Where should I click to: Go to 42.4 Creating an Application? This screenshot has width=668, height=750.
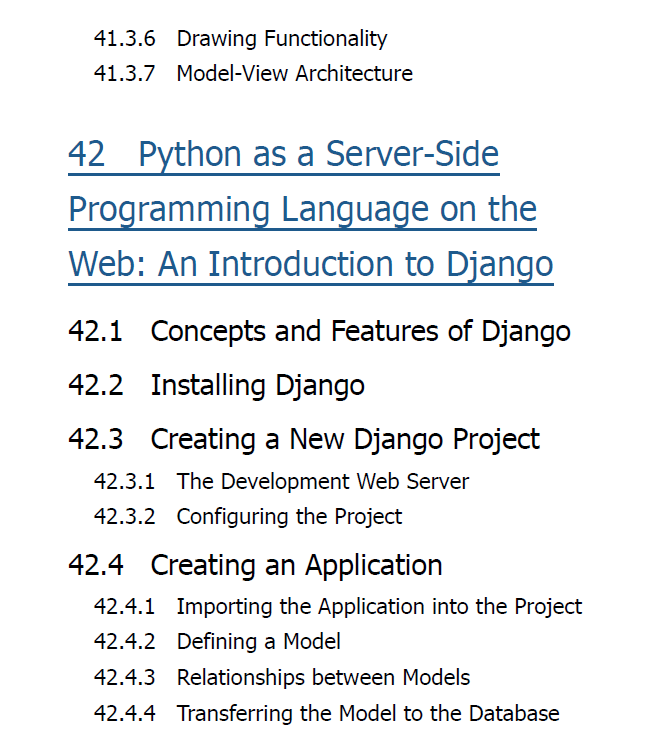pos(255,565)
